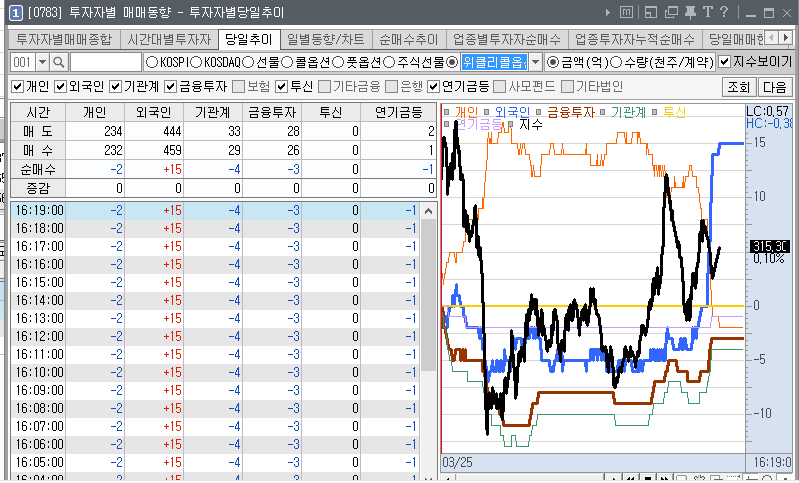Toggle the 지수보이기 checkbox

pos(725,62)
